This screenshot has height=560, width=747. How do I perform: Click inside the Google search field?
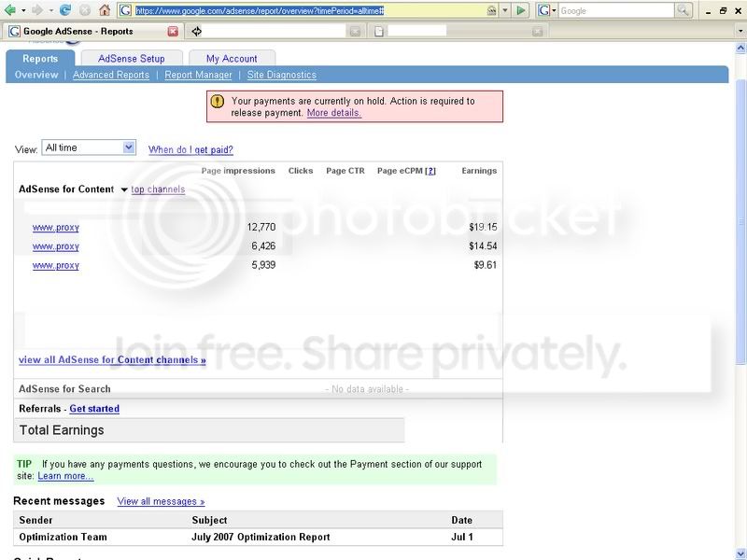616,10
